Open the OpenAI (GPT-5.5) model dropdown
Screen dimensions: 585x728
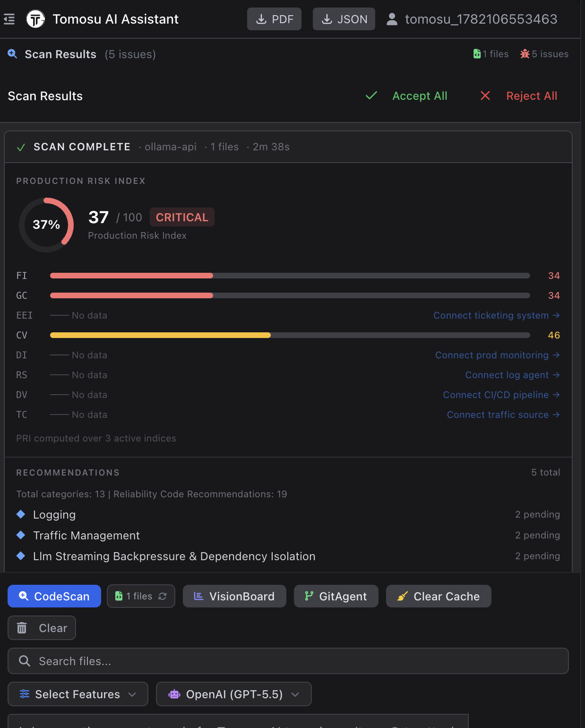234,694
